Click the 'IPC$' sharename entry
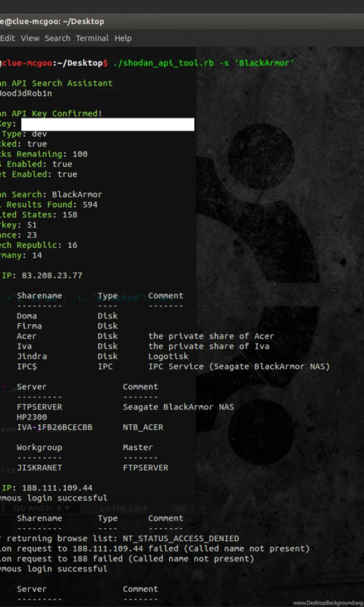The height and width of the screenshot is (607, 364). coord(27,366)
